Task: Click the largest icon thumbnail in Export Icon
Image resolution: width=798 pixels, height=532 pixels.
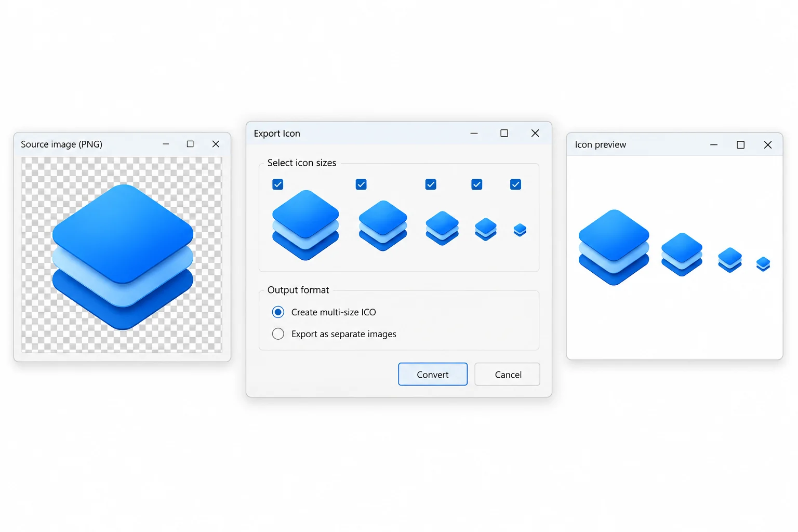Action: (305, 225)
